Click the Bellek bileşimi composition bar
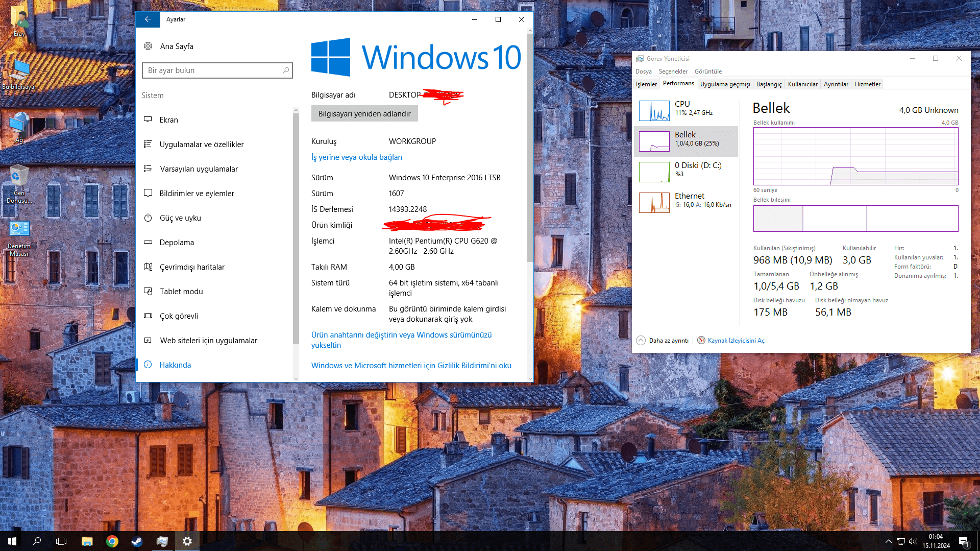 click(855, 219)
